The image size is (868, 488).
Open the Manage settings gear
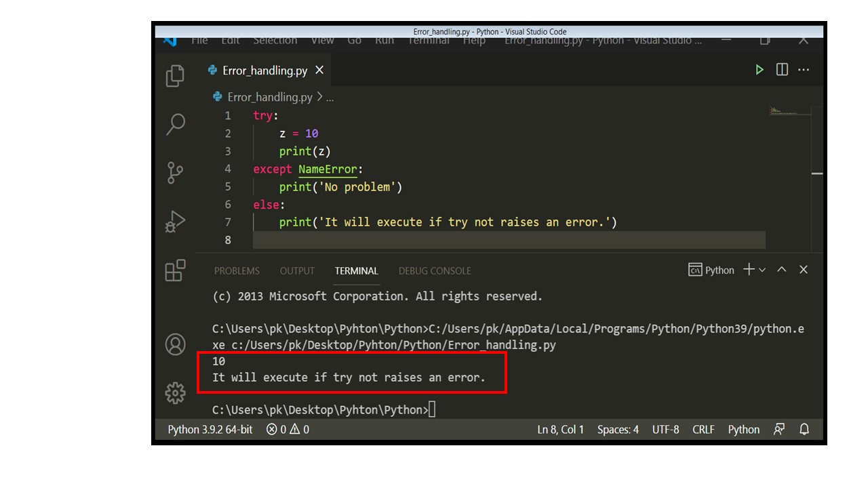click(174, 392)
